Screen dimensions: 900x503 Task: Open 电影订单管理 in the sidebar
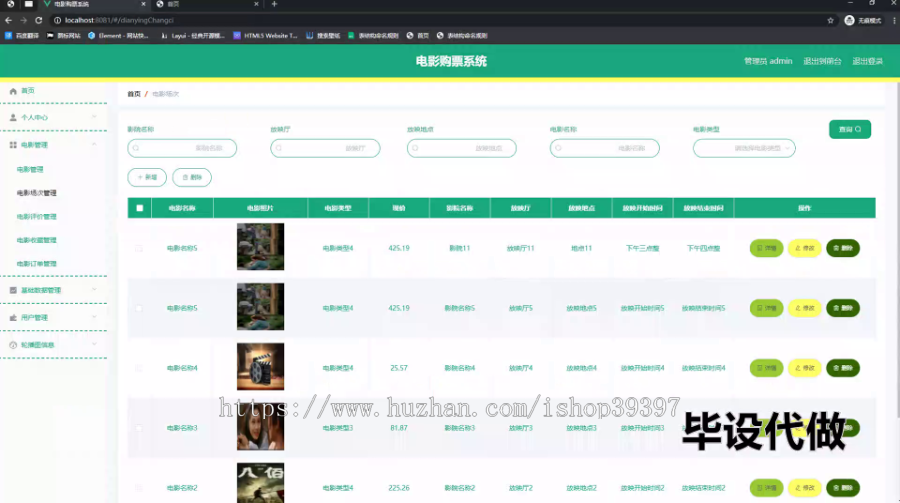click(36, 264)
